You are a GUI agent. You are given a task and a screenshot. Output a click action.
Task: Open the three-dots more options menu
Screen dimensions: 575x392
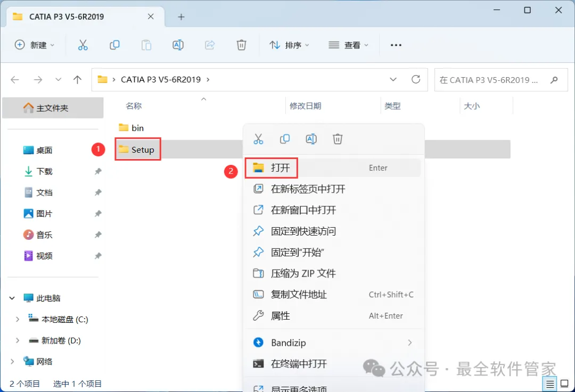click(x=396, y=45)
